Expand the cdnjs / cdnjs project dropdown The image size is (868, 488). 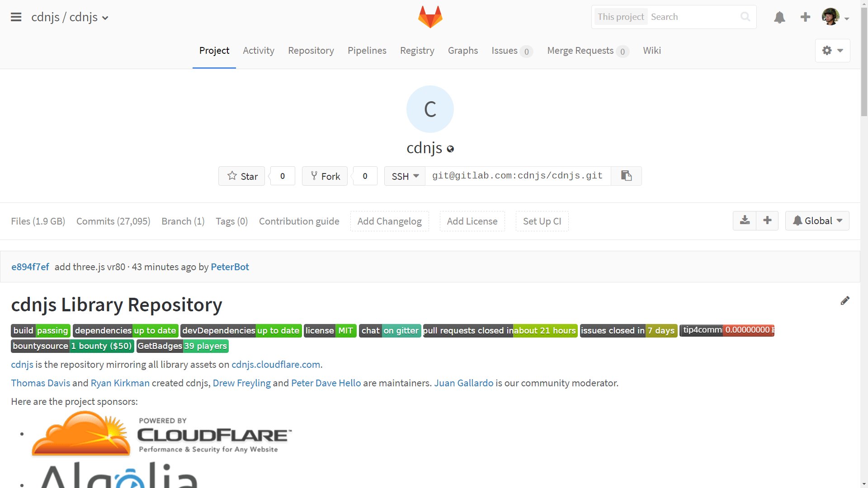[70, 17]
